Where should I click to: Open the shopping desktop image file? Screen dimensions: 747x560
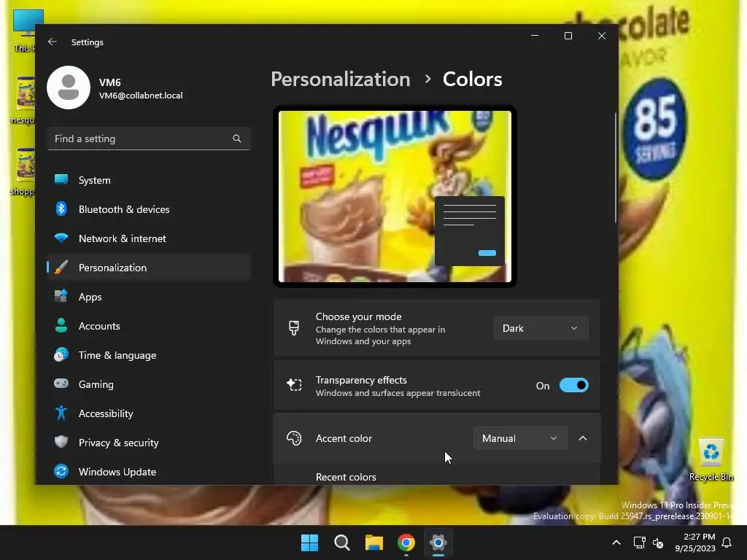click(x=24, y=171)
